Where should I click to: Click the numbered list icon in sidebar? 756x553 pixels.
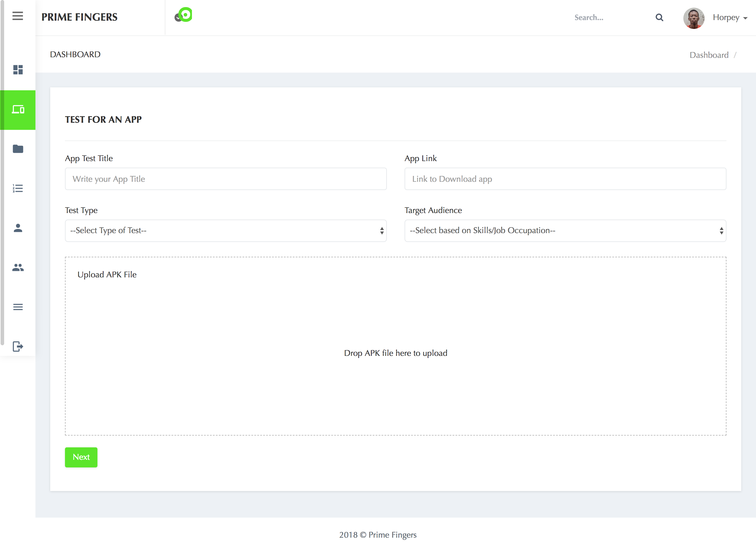[18, 189]
